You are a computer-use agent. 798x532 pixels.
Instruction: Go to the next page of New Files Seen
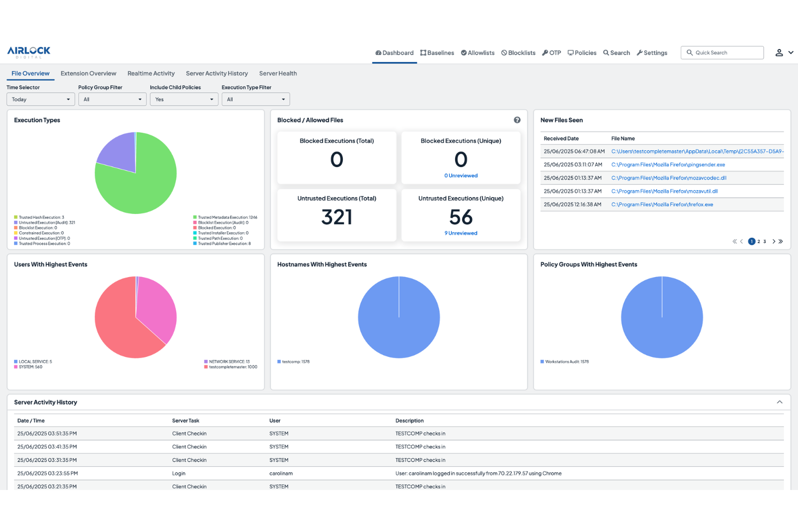pyautogui.click(x=774, y=241)
